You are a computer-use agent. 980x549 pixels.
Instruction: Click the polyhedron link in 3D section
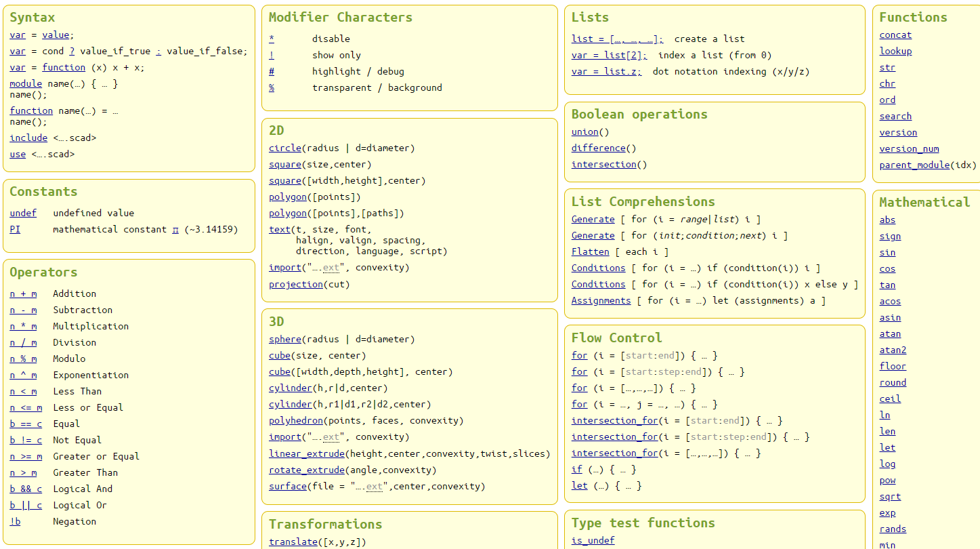coord(295,421)
